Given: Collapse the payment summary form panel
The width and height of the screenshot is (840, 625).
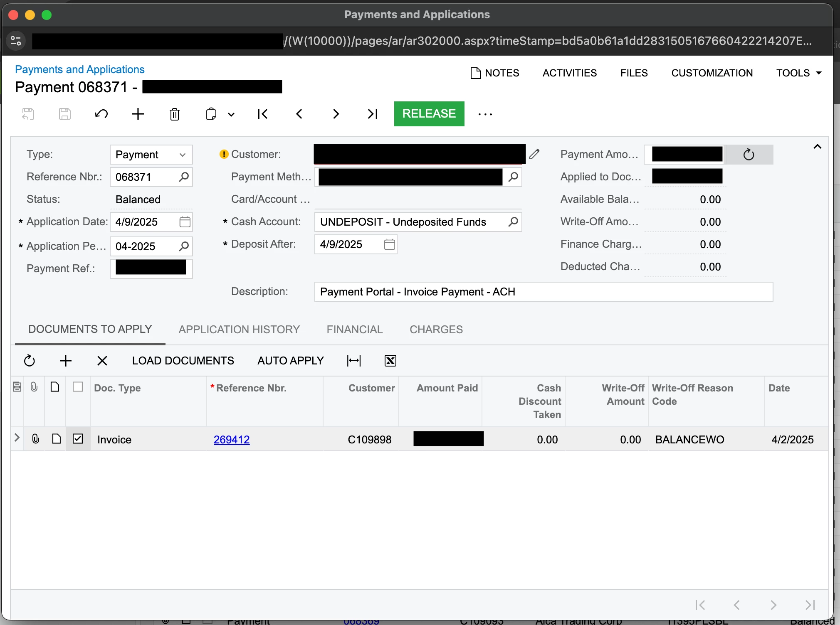Looking at the screenshot, I should coord(817,147).
